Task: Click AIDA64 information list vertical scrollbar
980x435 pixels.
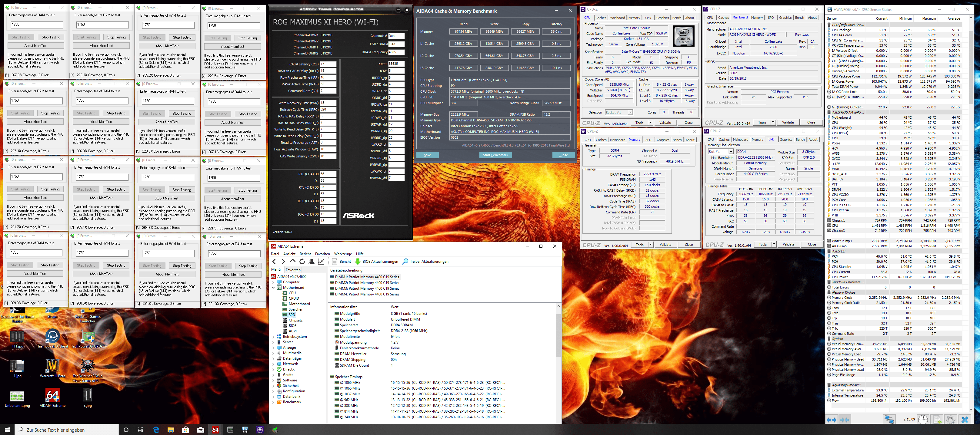Action: [558, 335]
